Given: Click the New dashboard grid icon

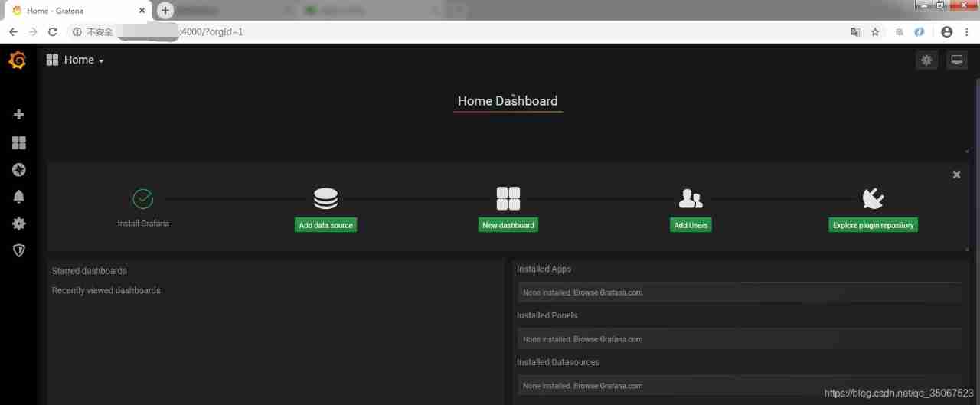Looking at the screenshot, I should 508,198.
